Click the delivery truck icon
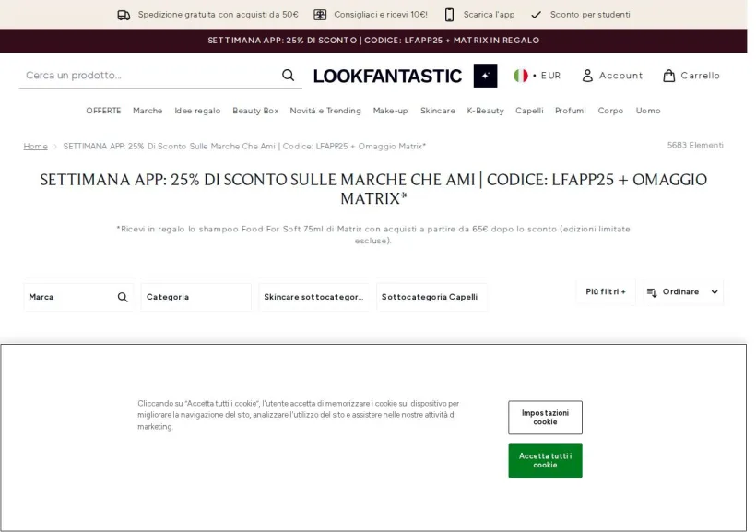This screenshot has width=756, height=532. pyautogui.click(x=124, y=15)
